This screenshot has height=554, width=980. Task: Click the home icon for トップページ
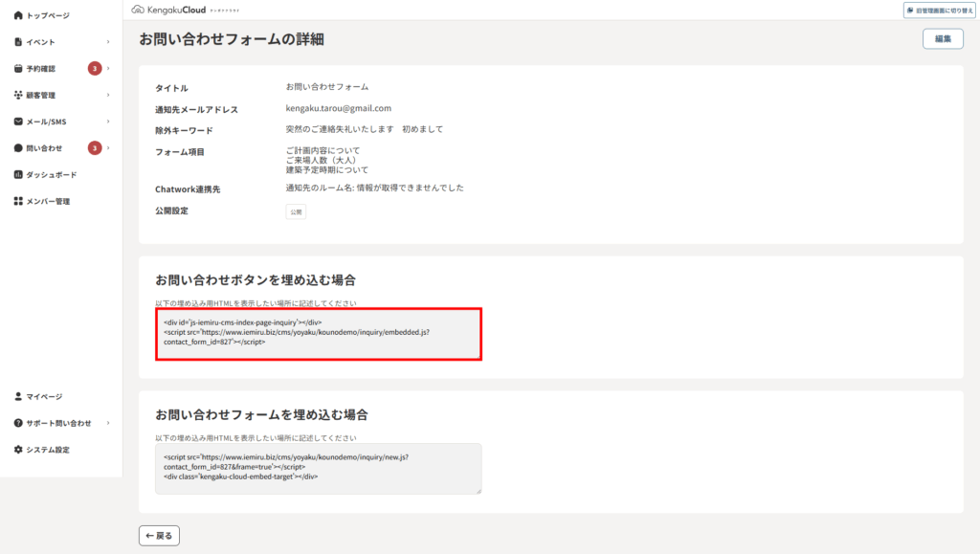pyautogui.click(x=18, y=15)
